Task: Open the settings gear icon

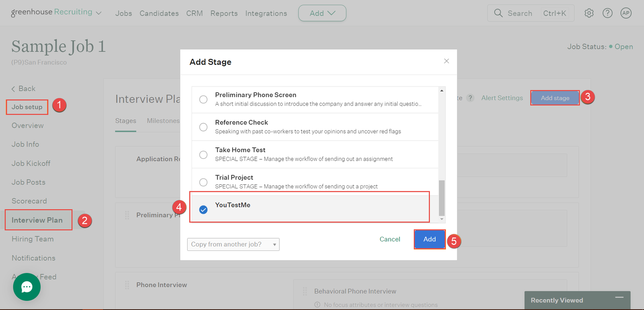Action: click(589, 13)
